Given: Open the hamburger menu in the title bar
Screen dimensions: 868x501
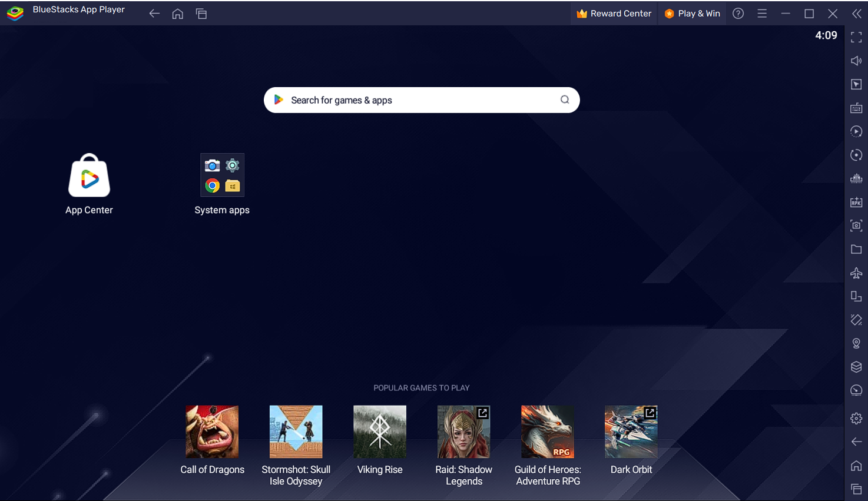Looking at the screenshot, I should (x=761, y=13).
